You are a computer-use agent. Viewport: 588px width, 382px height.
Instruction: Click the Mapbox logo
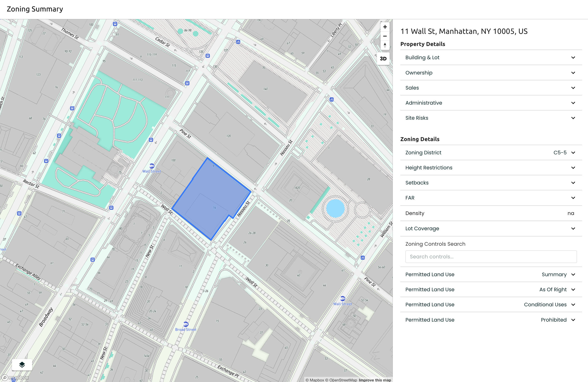(15, 378)
